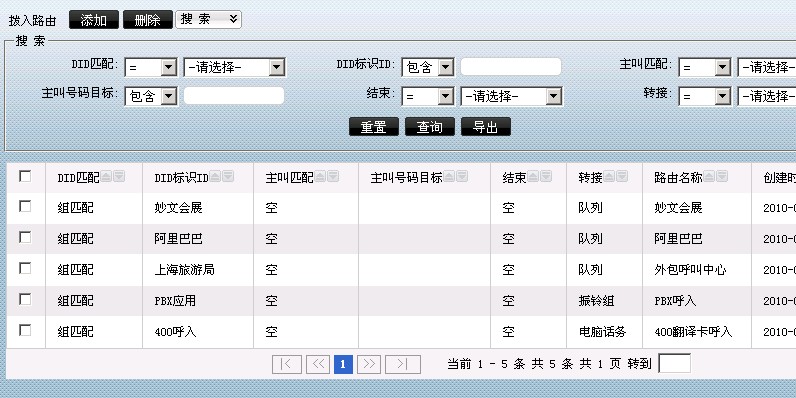
Task: Open 结束 请选择 value dropdown
Action: coord(511,96)
